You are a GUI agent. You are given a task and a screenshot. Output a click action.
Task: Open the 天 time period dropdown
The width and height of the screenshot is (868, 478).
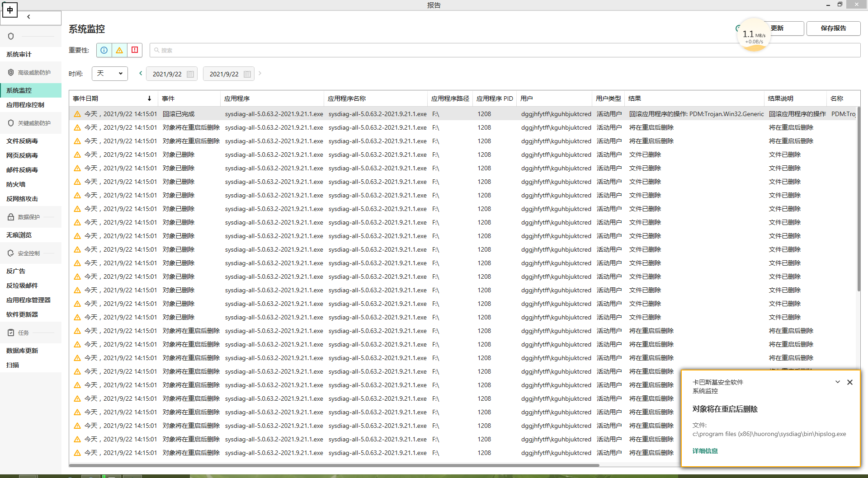[110, 74]
